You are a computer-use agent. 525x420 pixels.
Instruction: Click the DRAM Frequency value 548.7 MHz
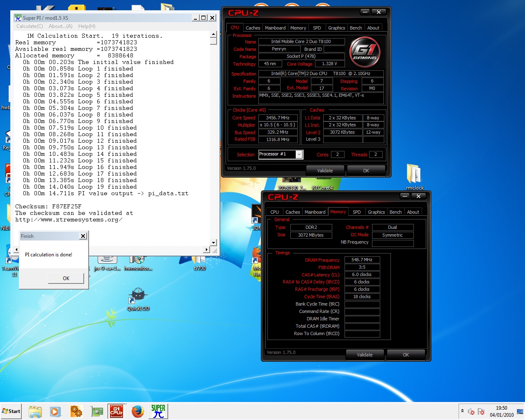click(x=362, y=260)
